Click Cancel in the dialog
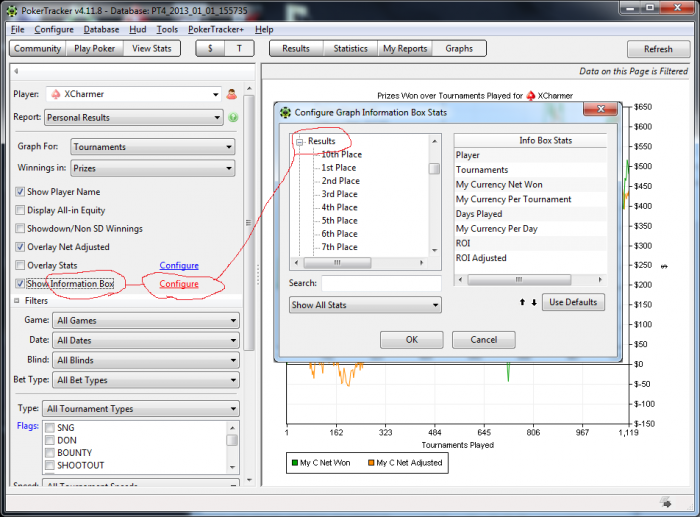Viewport: 700px width, 517px height. click(x=483, y=340)
